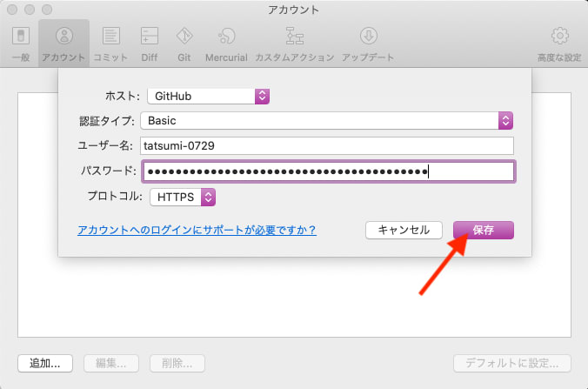Click the ユーザー名 field with tatsumi-0729
This screenshot has width=588, height=389.
[327, 145]
